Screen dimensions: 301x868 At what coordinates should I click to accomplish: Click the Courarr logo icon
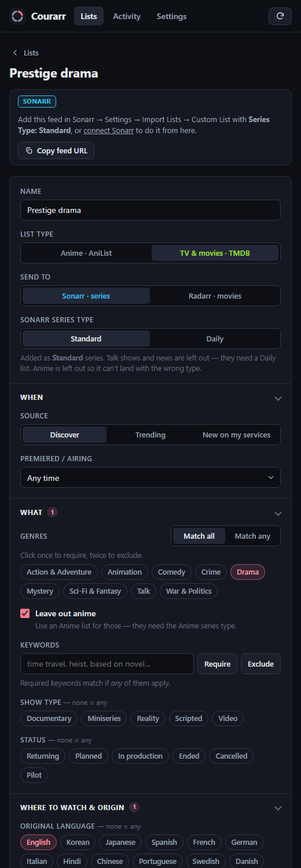pyautogui.click(x=17, y=16)
